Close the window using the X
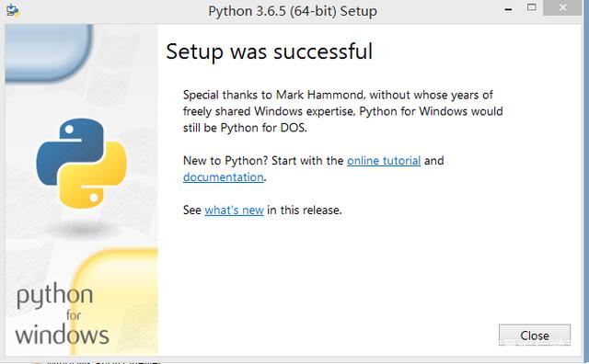Viewport: 589px width, 364px height. click(562, 7)
